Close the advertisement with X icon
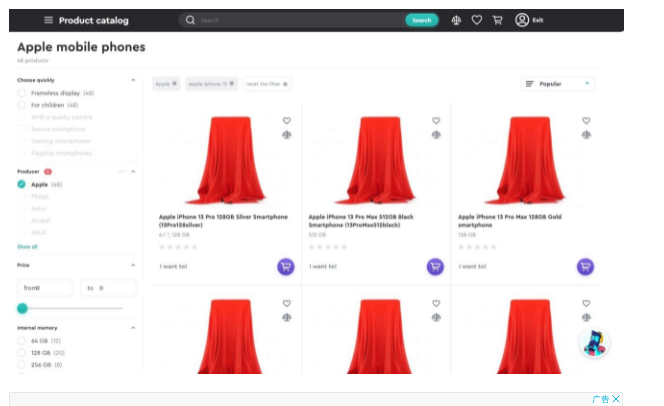The height and width of the screenshot is (406, 664). tap(616, 399)
